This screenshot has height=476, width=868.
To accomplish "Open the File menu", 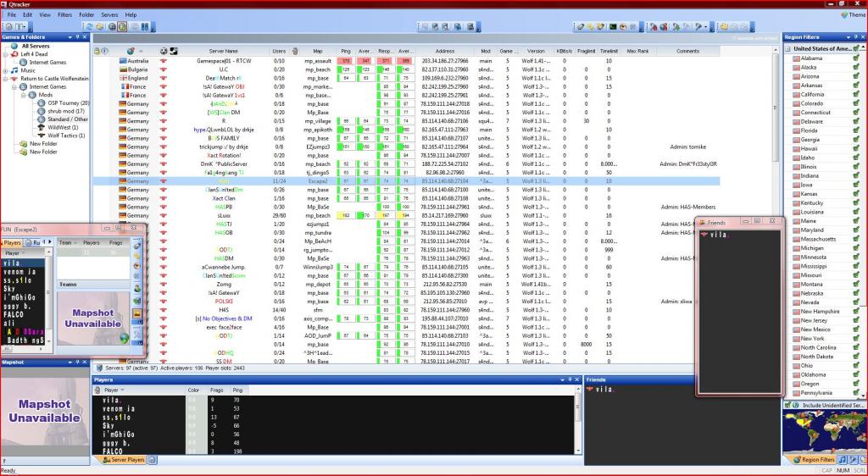I will 12,15.
